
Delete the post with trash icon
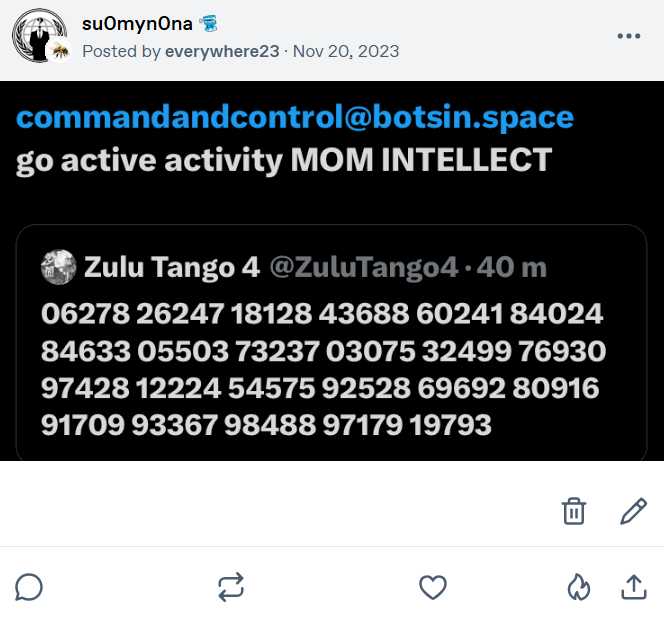[x=574, y=511]
